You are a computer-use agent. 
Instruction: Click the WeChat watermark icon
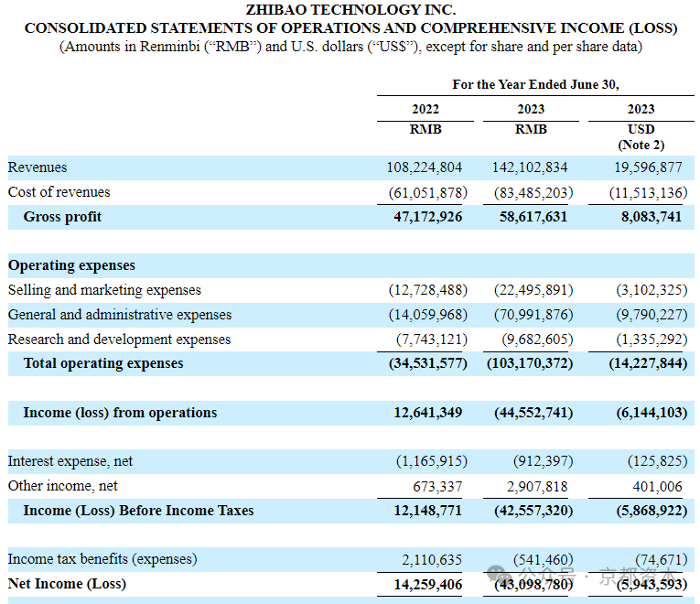pos(499,574)
